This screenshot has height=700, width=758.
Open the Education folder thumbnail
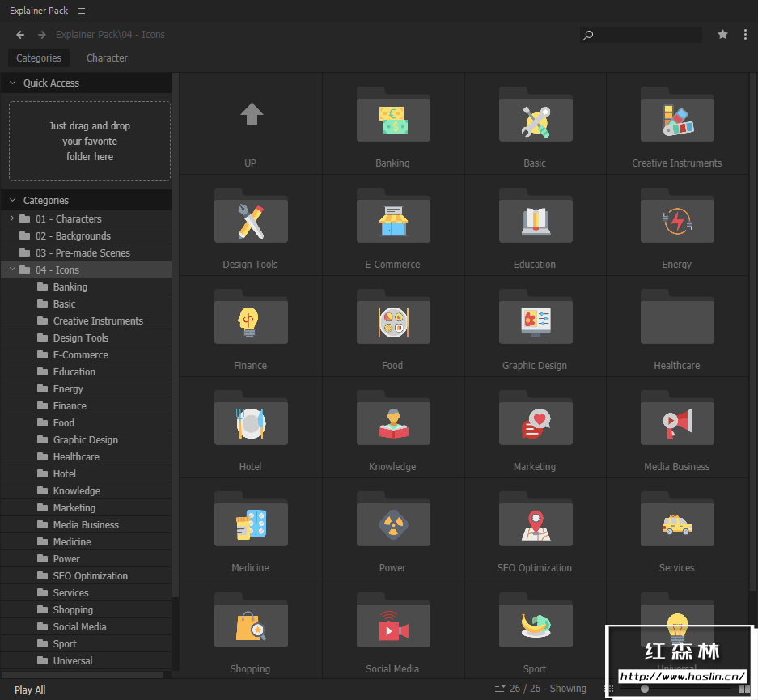536,215
